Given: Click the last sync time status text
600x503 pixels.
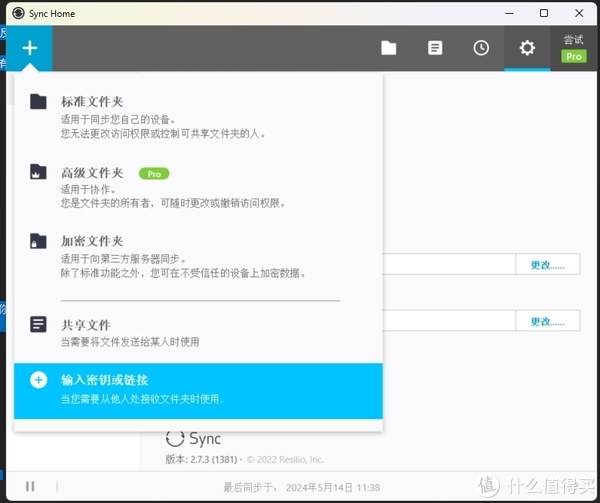Looking at the screenshot, I should [x=302, y=487].
